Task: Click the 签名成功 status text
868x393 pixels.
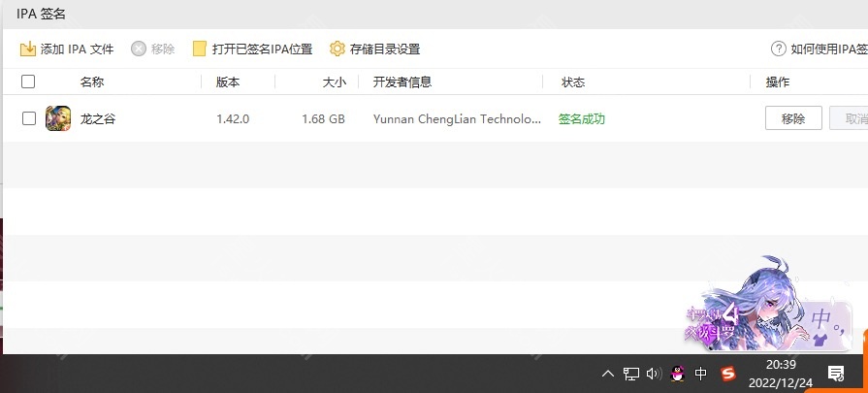Action: [x=582, y=119]
